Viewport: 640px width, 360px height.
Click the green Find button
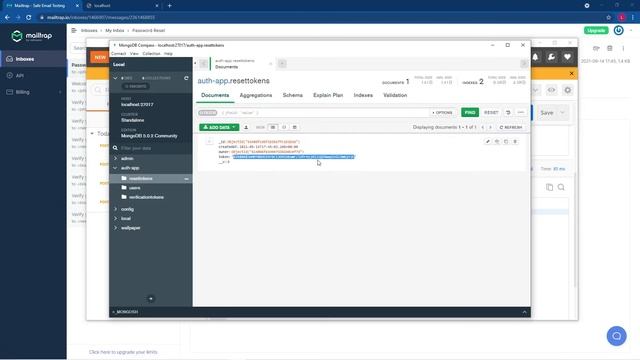[470, 112]
